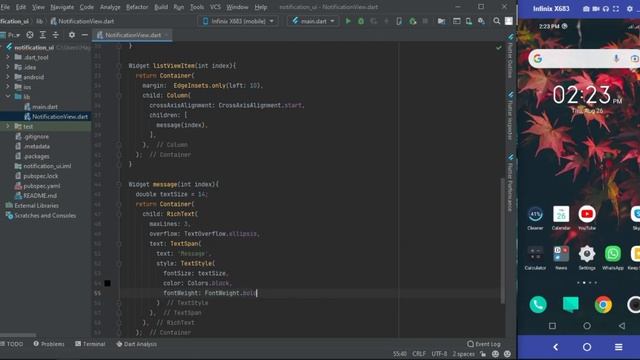Collapse all in project panel toolbar
640x360 pixels.
[x=56, y=35]
